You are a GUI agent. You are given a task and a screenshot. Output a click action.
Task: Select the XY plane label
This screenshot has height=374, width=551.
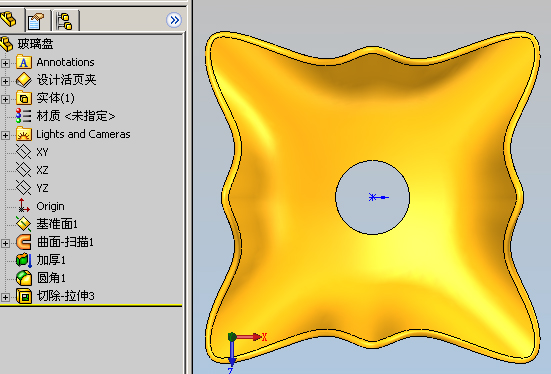point(43,152)
